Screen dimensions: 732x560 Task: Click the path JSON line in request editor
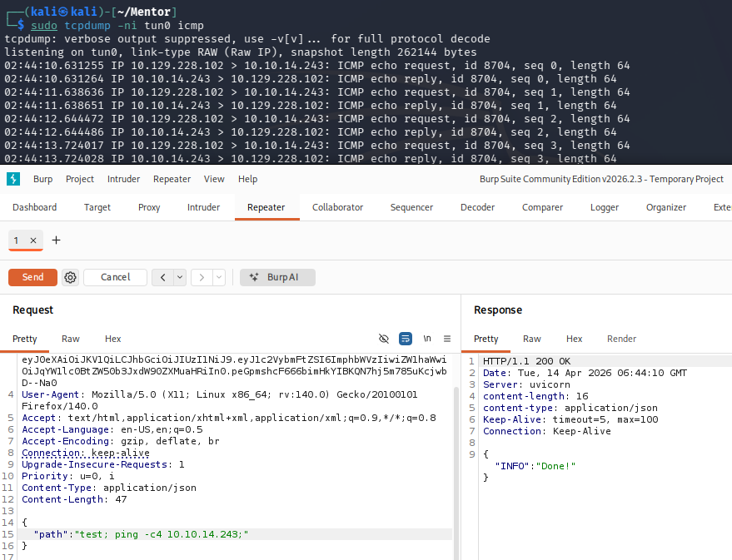click(142, 534)
